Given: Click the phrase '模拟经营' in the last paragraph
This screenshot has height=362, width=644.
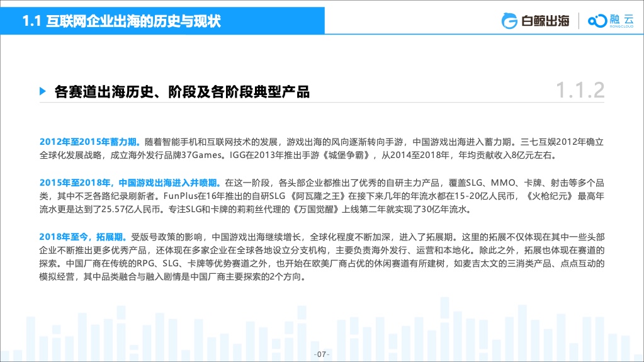Looking at the screenshot, I should (57, 277).
